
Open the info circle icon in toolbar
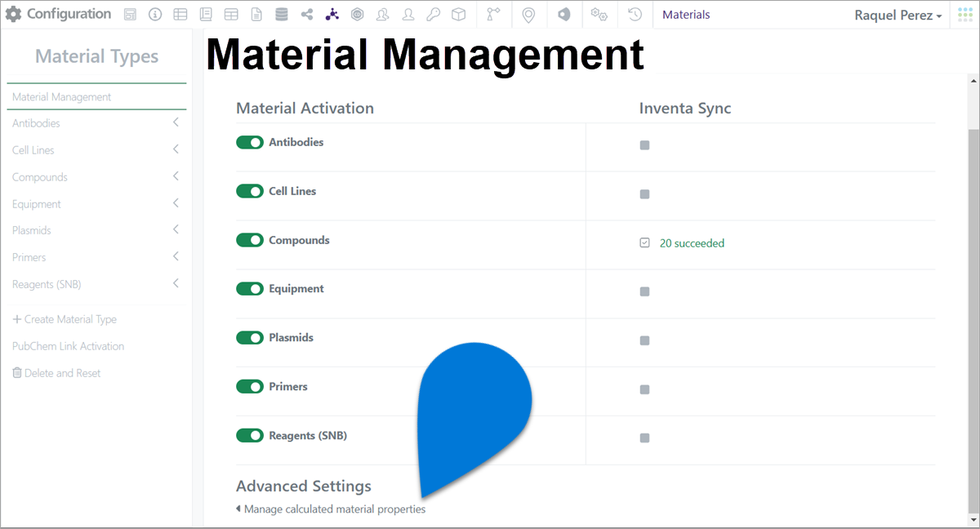coord(155,15)
